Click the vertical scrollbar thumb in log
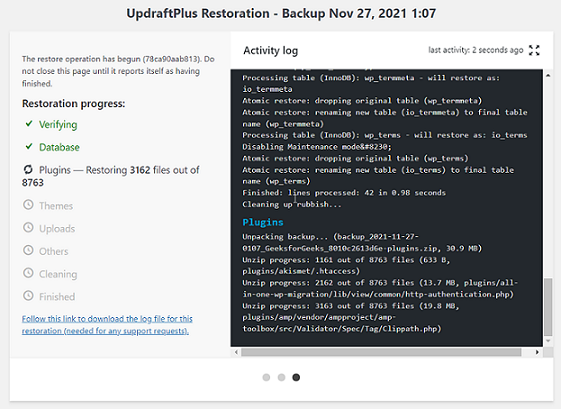Image resolution: width=561 pixels, height=409 pixels. tap(548, 307)
